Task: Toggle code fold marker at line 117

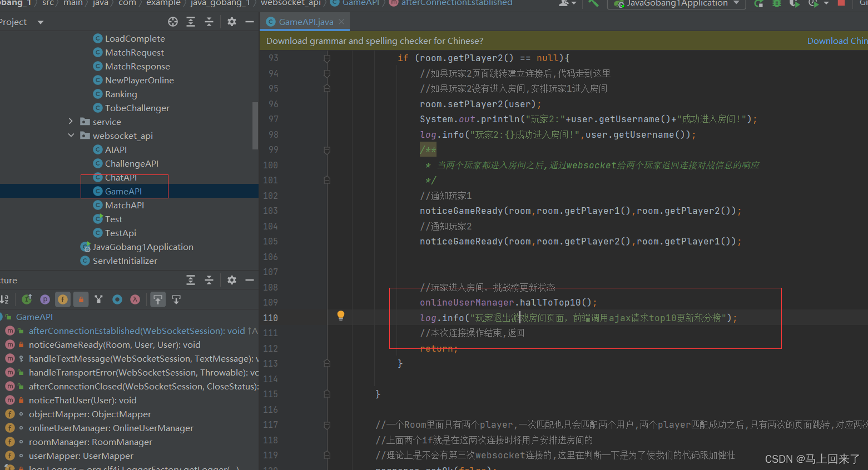Action: click(x=327, y=424)
